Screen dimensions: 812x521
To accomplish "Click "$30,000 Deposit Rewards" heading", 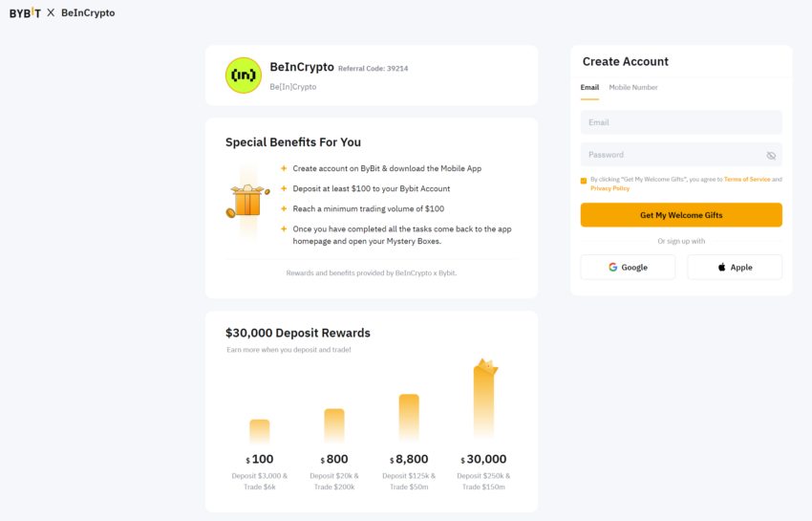I will (298, 333).
